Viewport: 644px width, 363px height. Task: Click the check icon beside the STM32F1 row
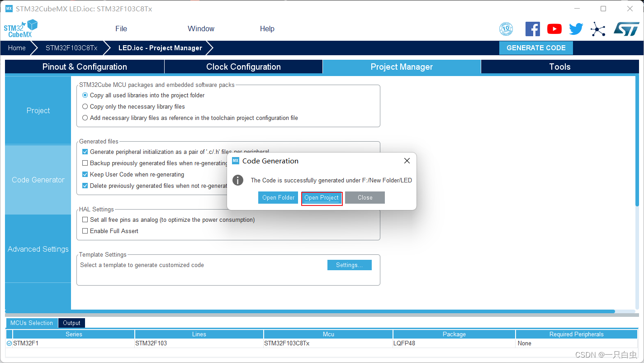click(x=9, y=344)
